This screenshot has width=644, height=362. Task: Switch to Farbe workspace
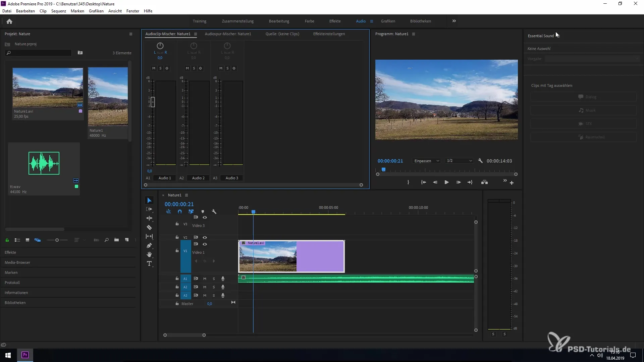point(309,21)
